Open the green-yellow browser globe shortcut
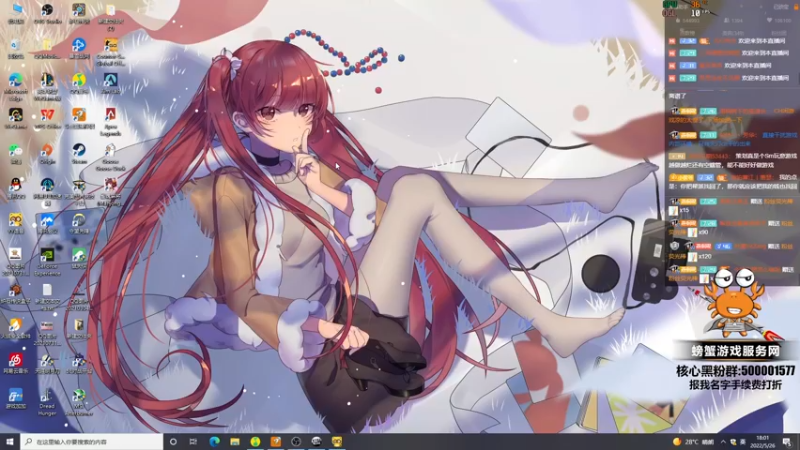 coord(79,83)
